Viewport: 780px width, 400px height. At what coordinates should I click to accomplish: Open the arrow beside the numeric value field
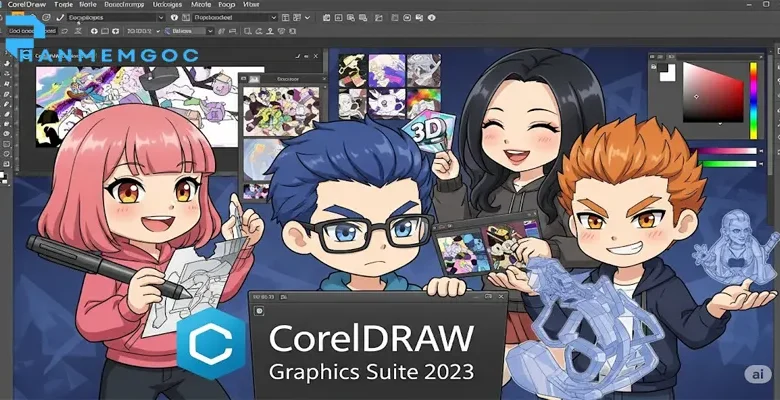[158, 31]
